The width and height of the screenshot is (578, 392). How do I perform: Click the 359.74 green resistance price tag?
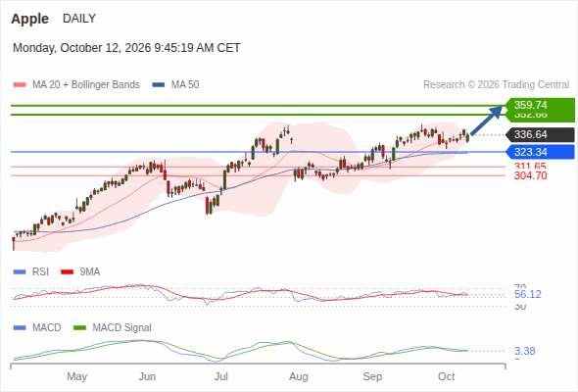point(540,105)
